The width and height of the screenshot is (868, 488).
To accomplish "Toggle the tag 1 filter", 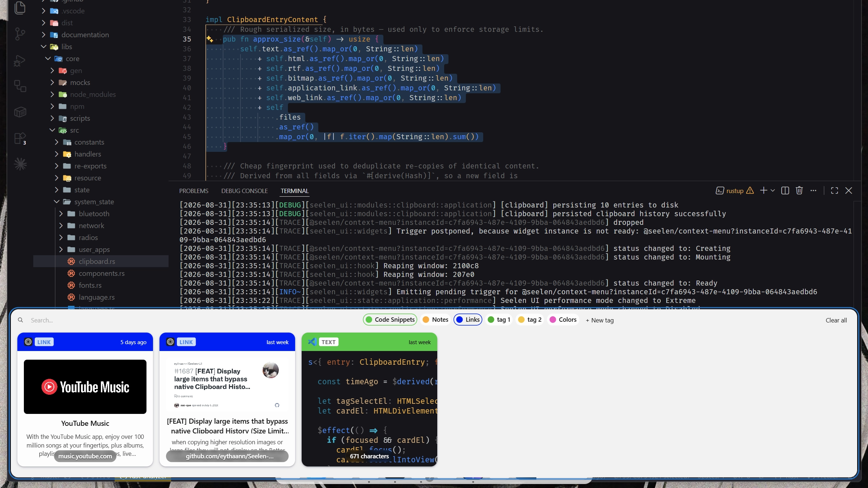I will [x=499, y=320].
